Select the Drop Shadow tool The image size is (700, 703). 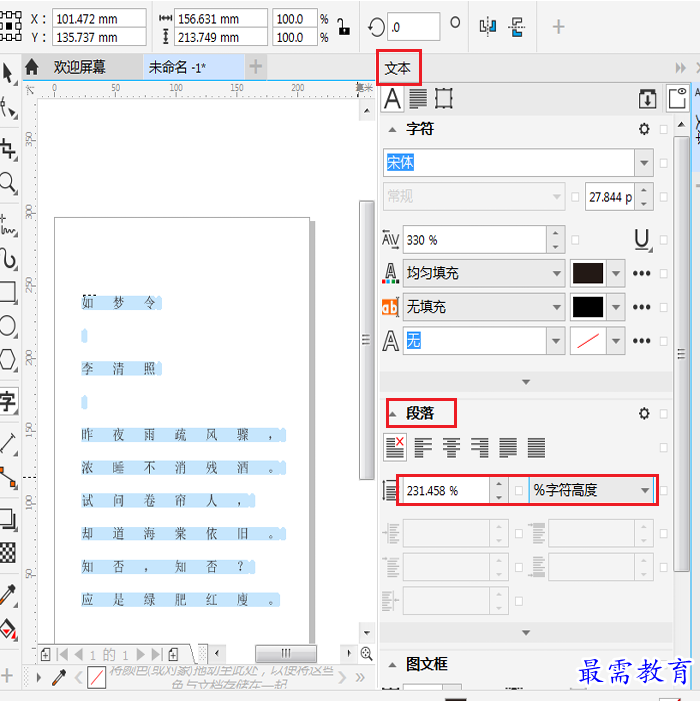[8, 519]
